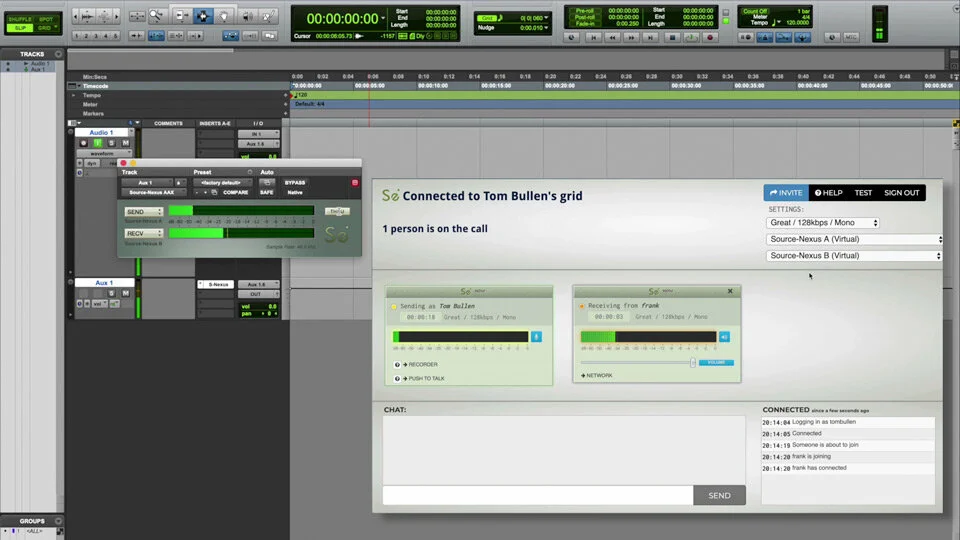Solo the Aux 1 track
Screen dimensions: 960x540
[111, 293]
